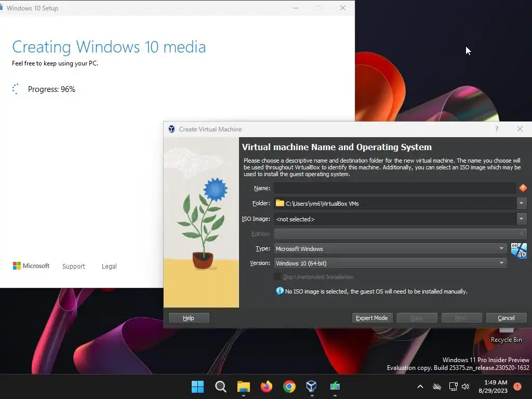
Task: Close the Create Virtual Machine dialog
Action: (x=520, y=129)
